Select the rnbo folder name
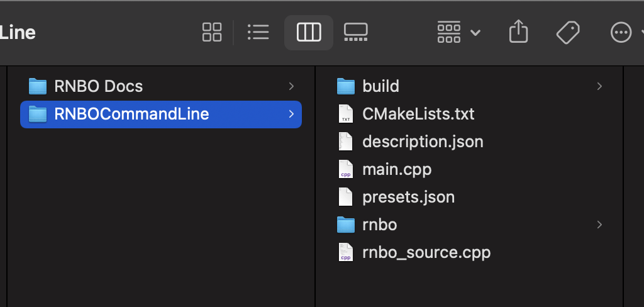The height and width of the screenshot is (307, 644). tap(379, 225)
